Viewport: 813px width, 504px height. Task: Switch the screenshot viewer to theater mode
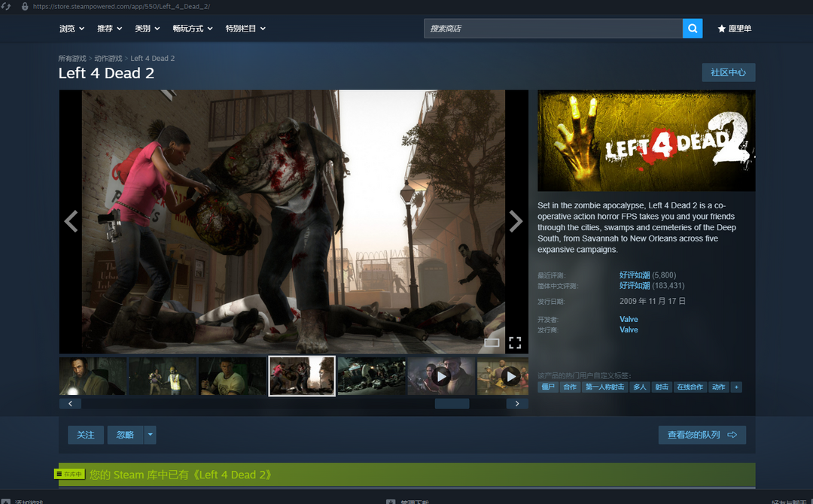tap(492, 342)
